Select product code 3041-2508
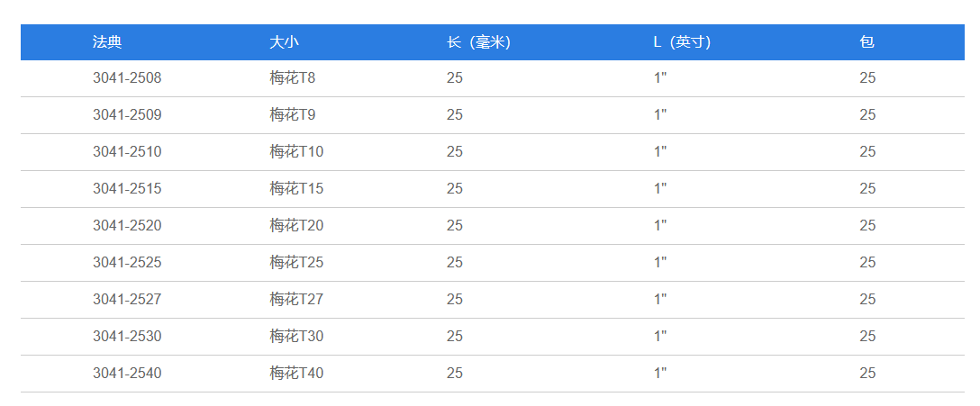Viewport: 980px width, 406px height. [127, 78]
